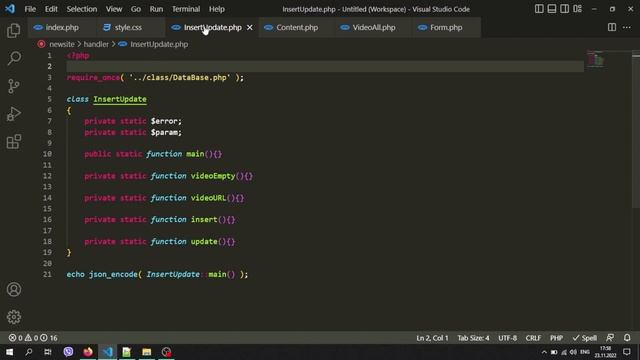
Task: Click the 16 info problems counter
Action: (x=49, y=338)
